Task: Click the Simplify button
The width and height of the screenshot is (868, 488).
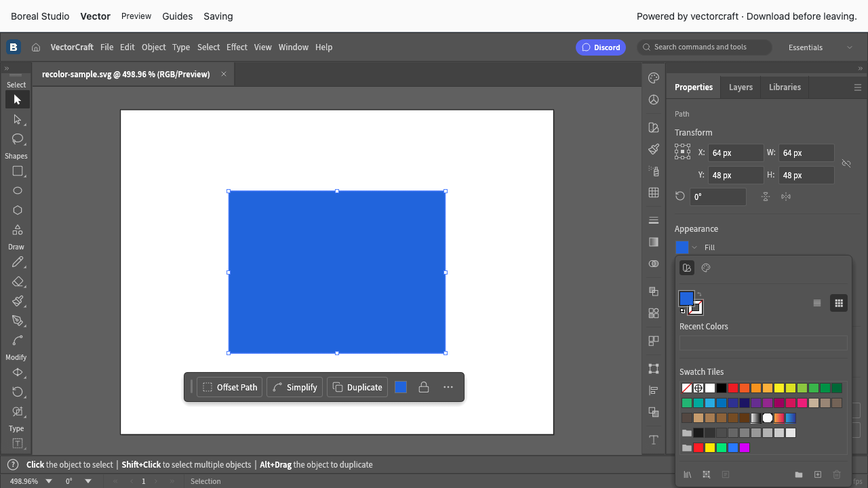Action: pyautogui.click(x=295, y=387)
